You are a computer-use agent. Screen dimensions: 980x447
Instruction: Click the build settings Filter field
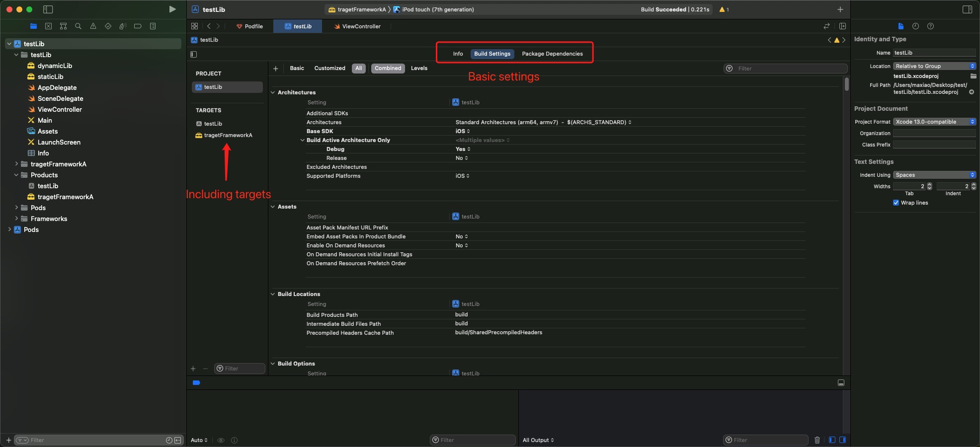(785, 69)
